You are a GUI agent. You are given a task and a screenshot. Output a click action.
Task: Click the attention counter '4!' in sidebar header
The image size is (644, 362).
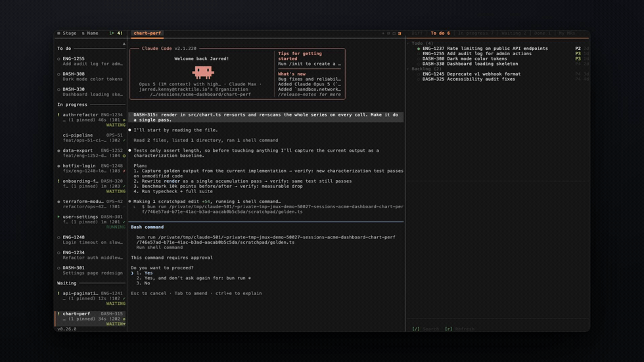[x=120, y=34]
